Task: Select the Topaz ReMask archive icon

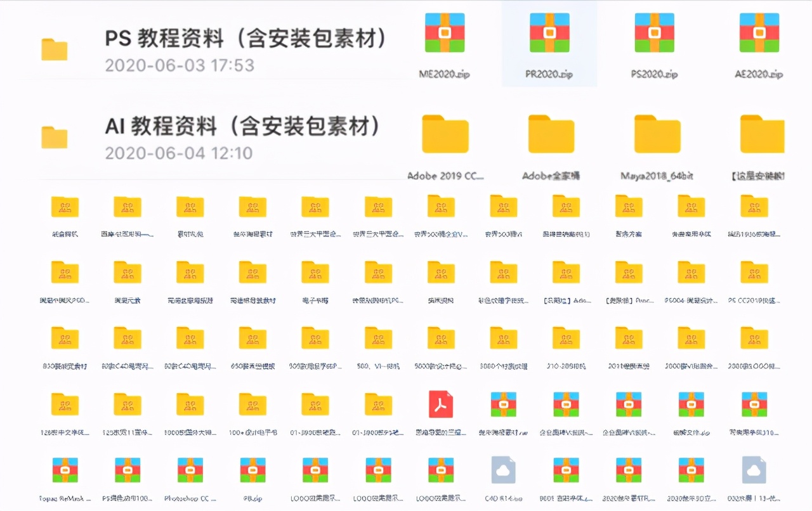Action: (x=65, y=469)
